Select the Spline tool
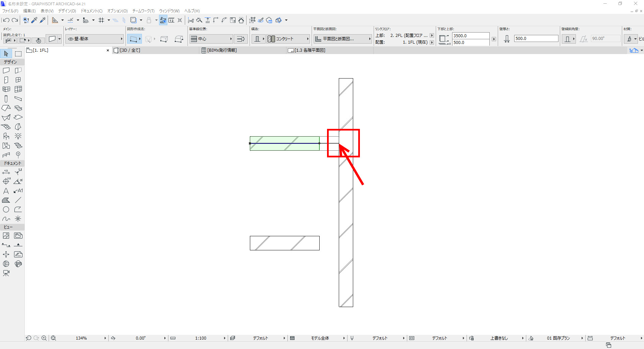 (6, 219)
